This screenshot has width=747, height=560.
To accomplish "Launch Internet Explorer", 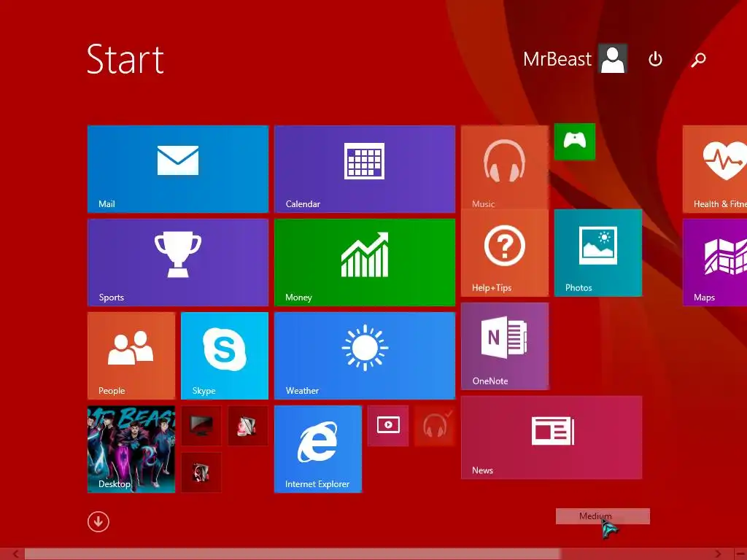I will click(318, 448).
